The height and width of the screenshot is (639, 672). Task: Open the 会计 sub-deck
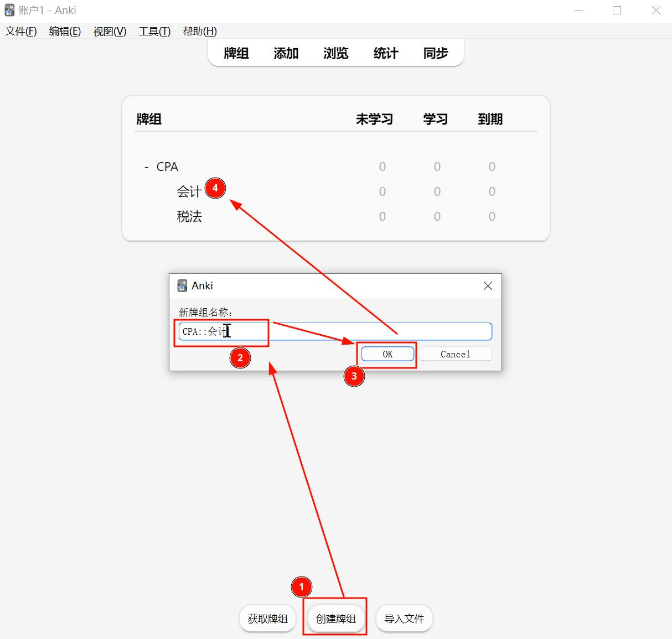pos(189,192)
